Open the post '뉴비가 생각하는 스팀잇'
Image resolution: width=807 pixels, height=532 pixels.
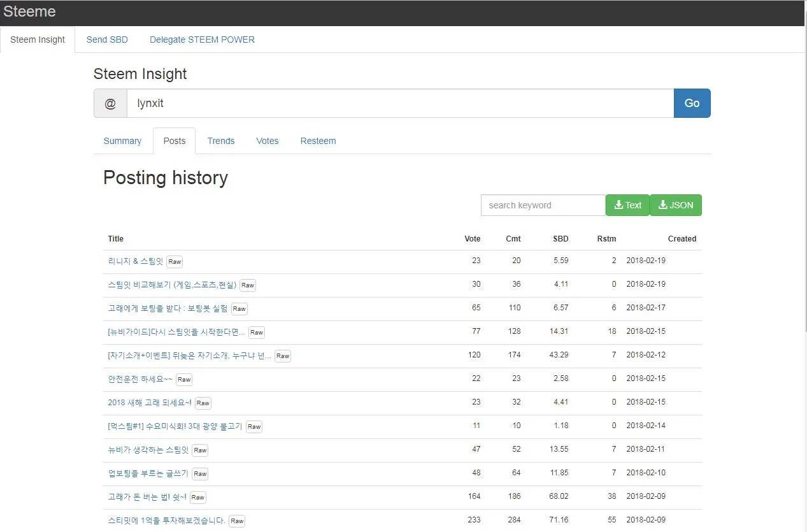click(x=148, y=450)
